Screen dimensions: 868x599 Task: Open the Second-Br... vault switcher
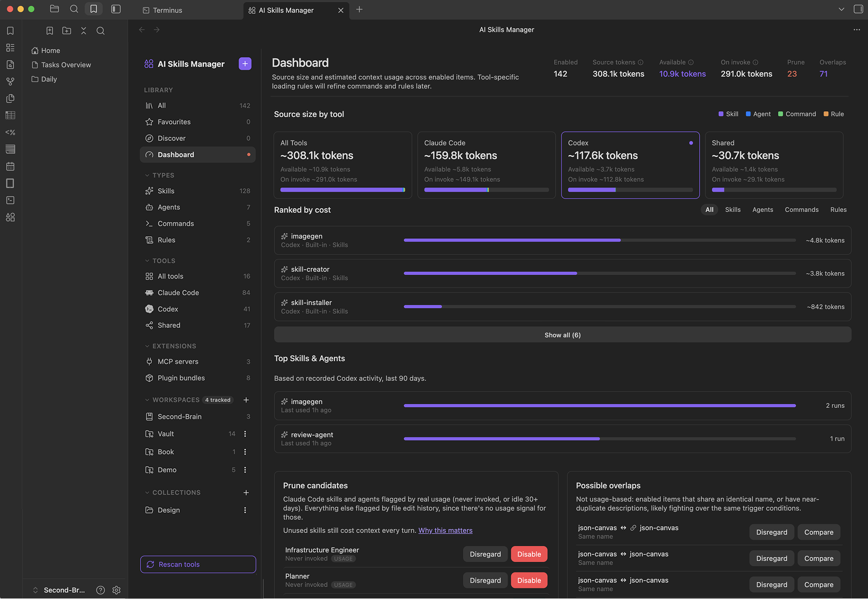59,590
